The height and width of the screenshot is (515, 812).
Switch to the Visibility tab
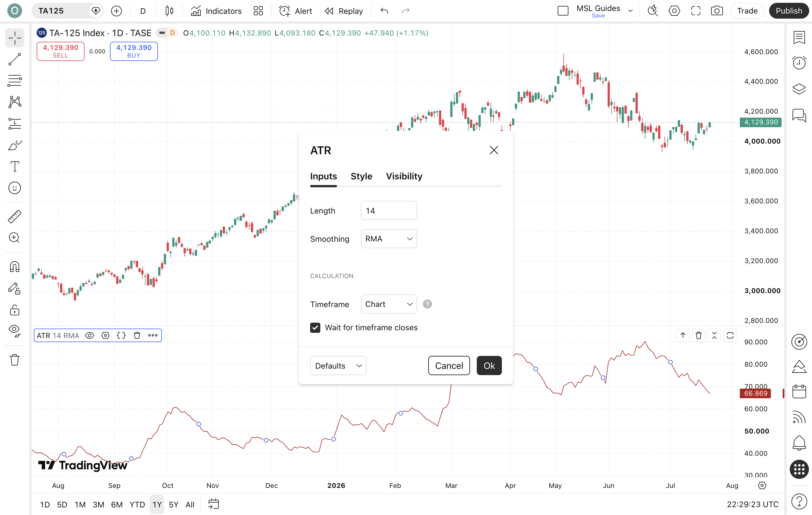(404, 176)
